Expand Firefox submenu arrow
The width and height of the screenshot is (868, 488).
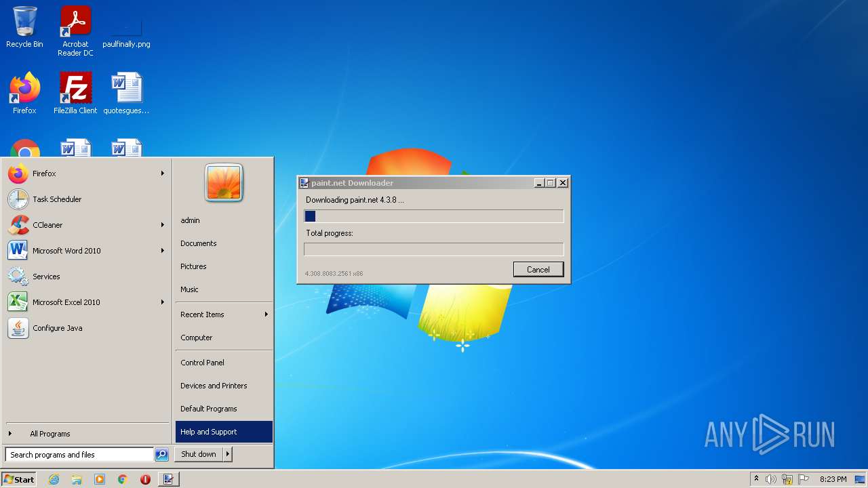point(163,174)
